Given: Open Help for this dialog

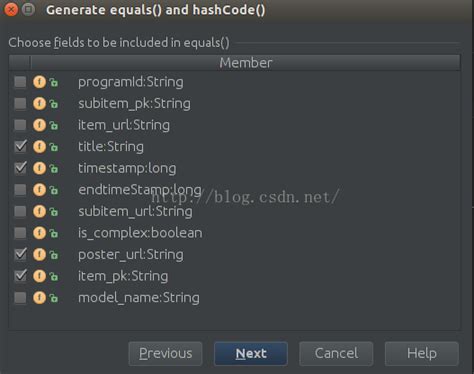Looking at the screenshot, I should [x=422, y=353].
